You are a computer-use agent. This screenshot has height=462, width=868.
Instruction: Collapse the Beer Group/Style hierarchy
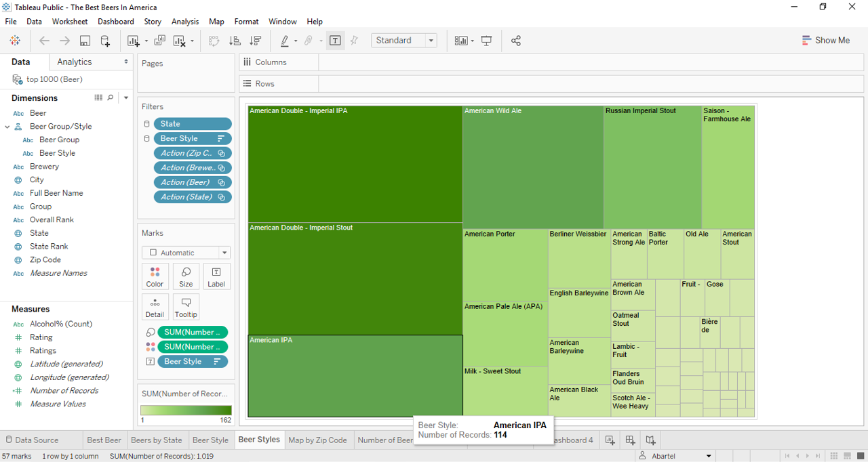pos(7,127)
